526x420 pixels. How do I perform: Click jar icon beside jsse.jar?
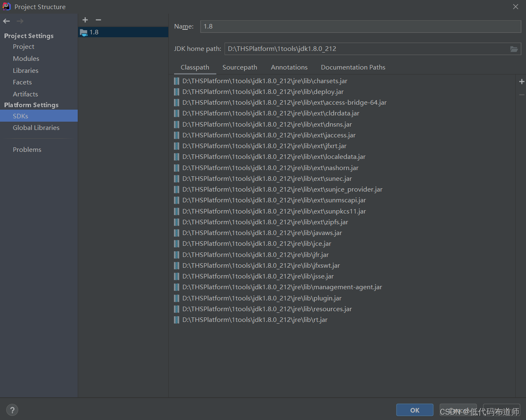(177, 276)
